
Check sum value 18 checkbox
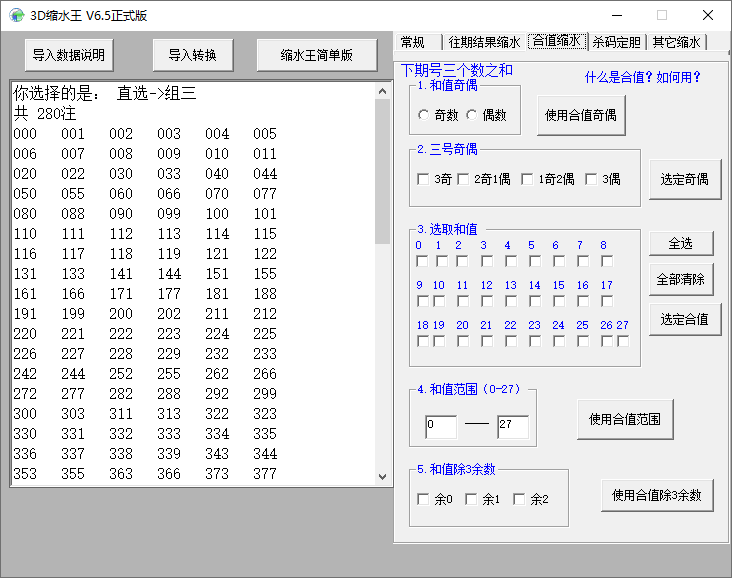tap(422, 341)
